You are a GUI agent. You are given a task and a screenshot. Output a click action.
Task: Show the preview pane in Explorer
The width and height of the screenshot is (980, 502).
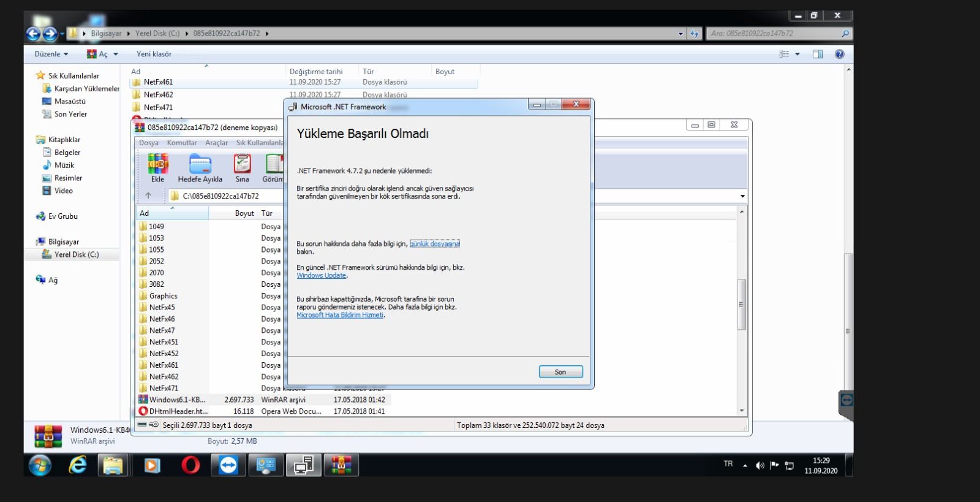pos(818,54)
